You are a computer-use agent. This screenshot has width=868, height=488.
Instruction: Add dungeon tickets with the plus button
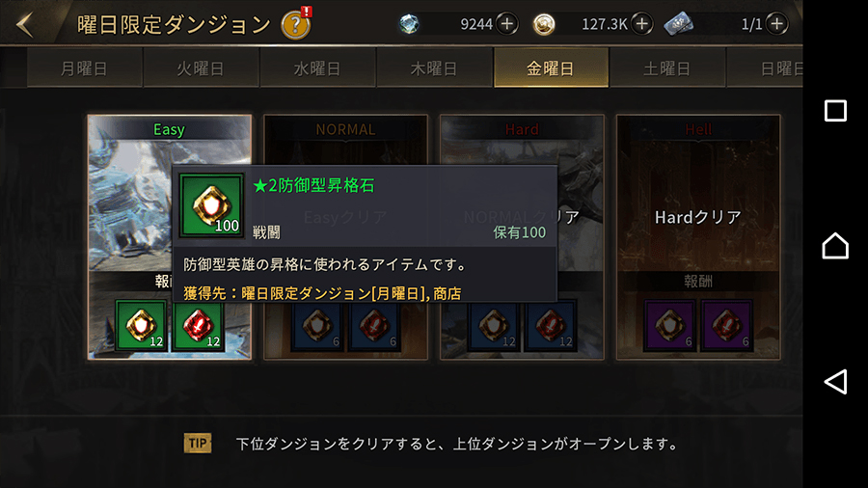(x=776, y=24)
